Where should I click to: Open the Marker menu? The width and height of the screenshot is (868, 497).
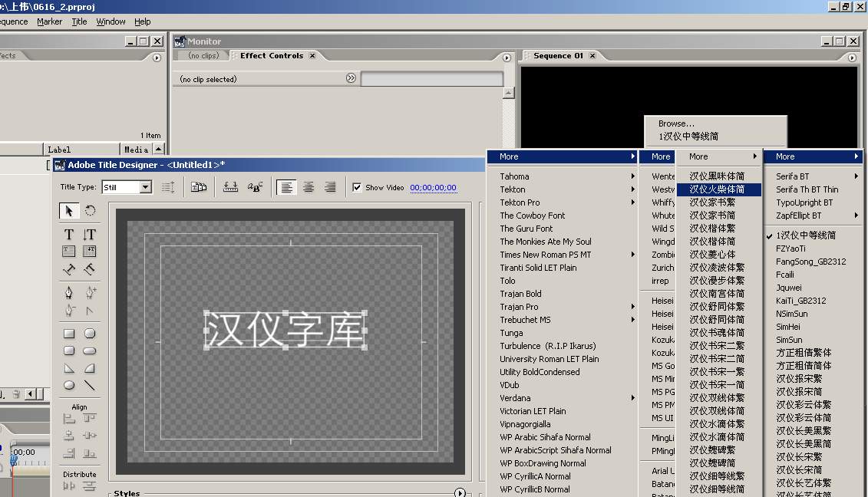tap(49, 21)
